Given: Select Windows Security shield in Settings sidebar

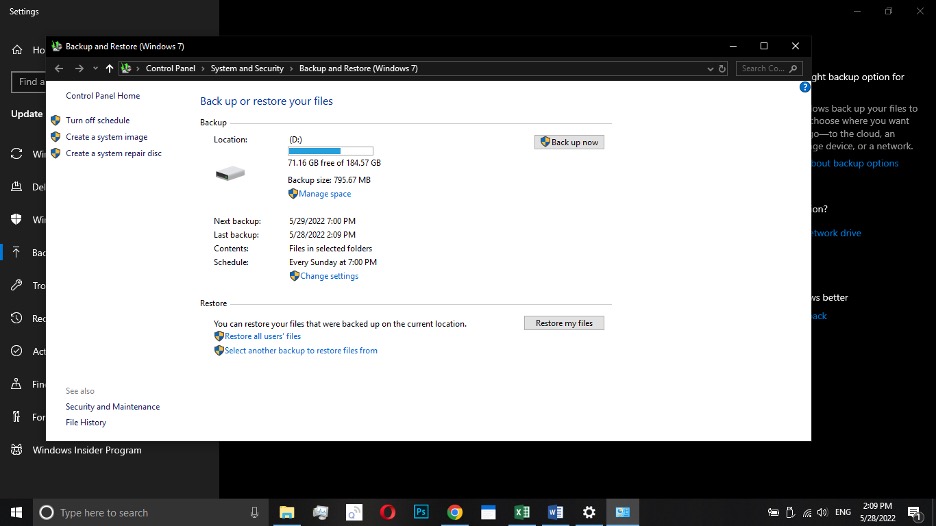Looking at the screenshot, I should [x=17, y=220].
